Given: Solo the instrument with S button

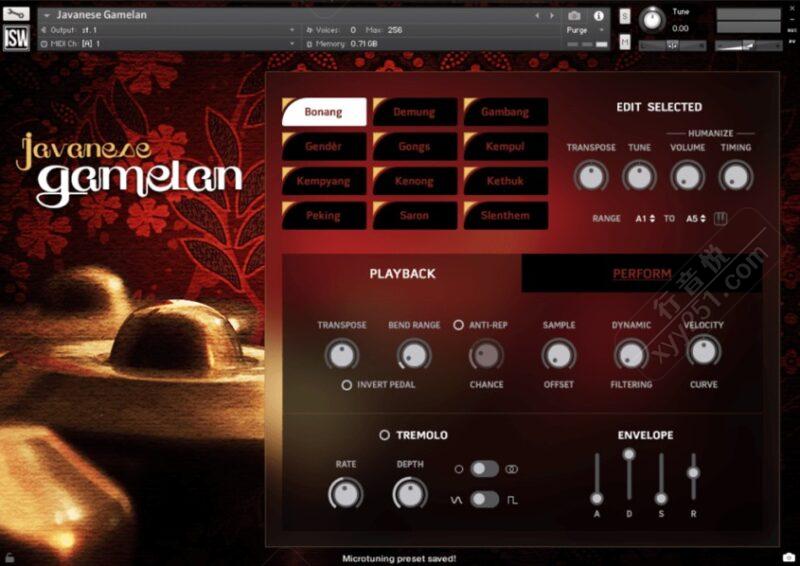Looking at the screenshot, I should click(x=625, y=16).
